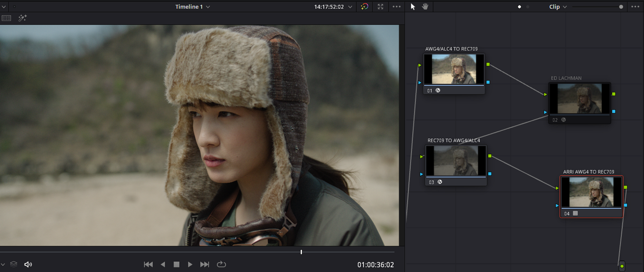The image size is (644, 272).
Task: Jump to the first frame
Action: 148,264
